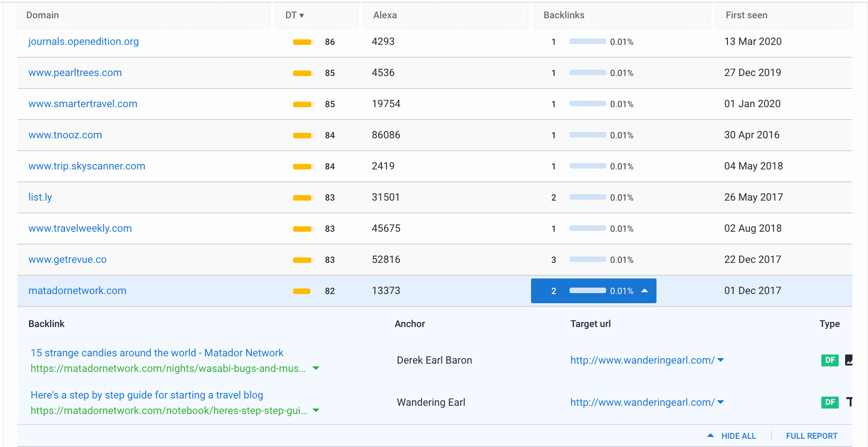
Task: Select anchor text Derek Earl Baron
Action: (x=434, y=360)
